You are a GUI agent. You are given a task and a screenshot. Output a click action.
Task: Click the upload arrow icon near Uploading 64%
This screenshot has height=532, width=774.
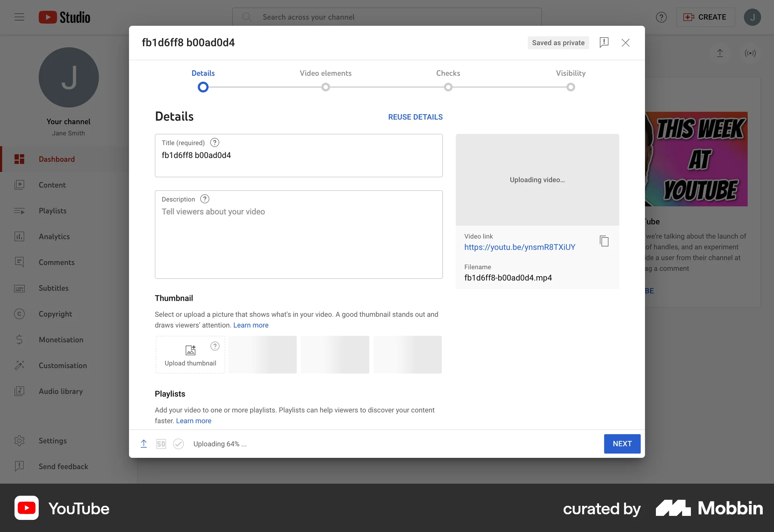[144, 444]
